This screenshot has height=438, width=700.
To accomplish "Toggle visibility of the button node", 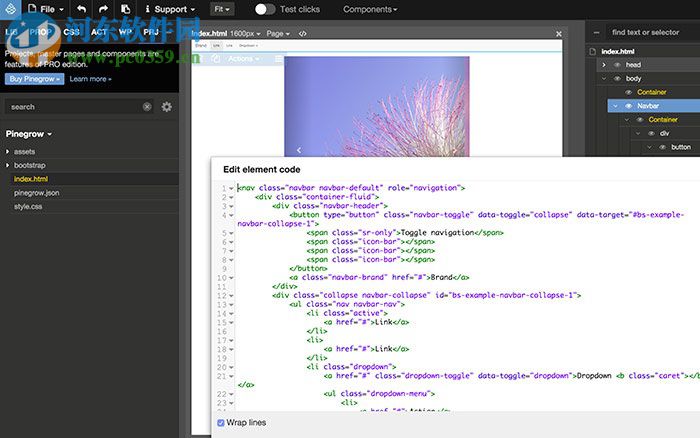I will (662, 147).
